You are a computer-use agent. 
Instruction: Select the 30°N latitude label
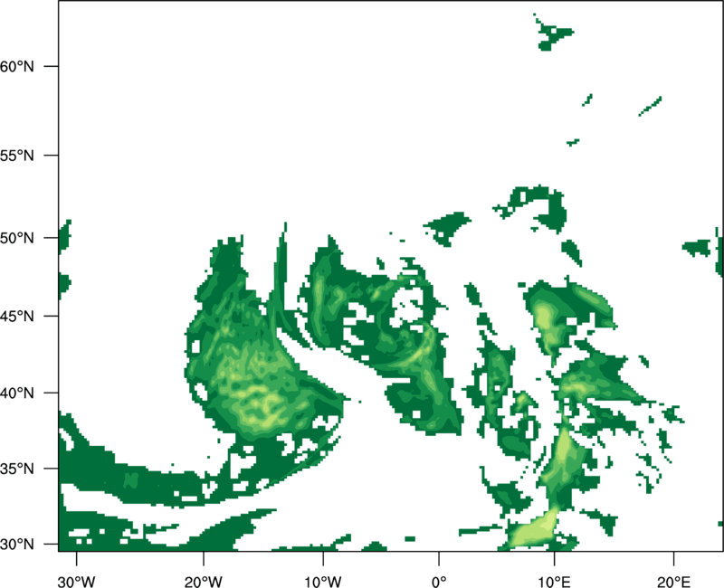tap(16, 545)
